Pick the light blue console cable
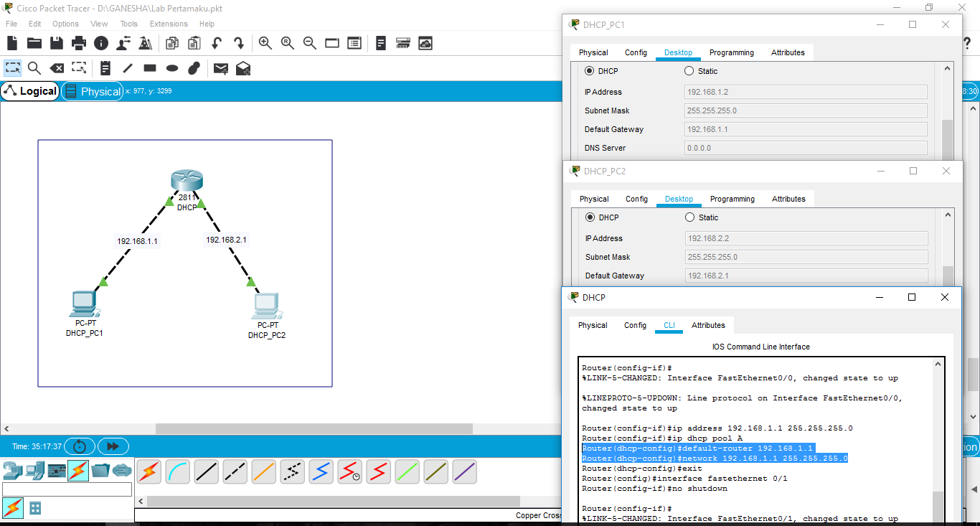The width and height of the screenshot is (980, 526). pyautogui.click(x=178, y=472)
